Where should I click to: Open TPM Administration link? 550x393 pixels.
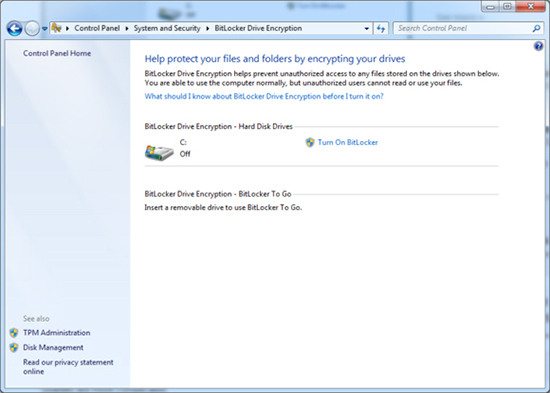pos(56,333)
